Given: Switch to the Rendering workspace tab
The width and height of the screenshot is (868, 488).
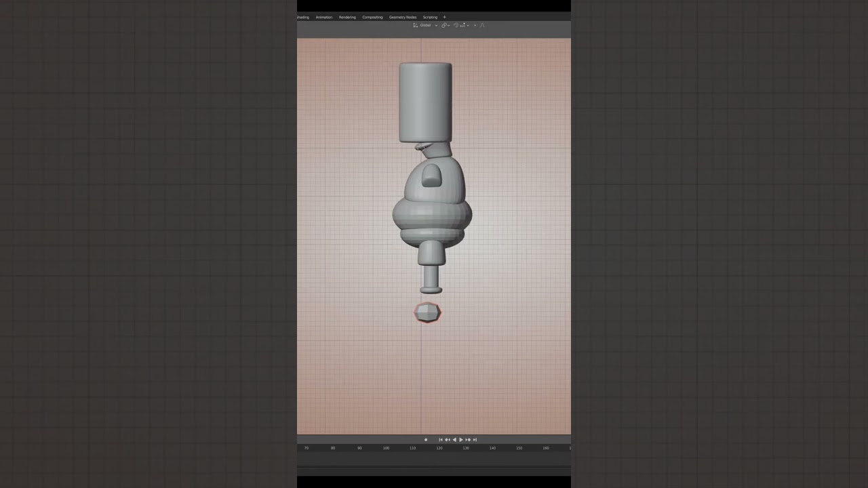Looking at the screenshot, I should point(347,17).
